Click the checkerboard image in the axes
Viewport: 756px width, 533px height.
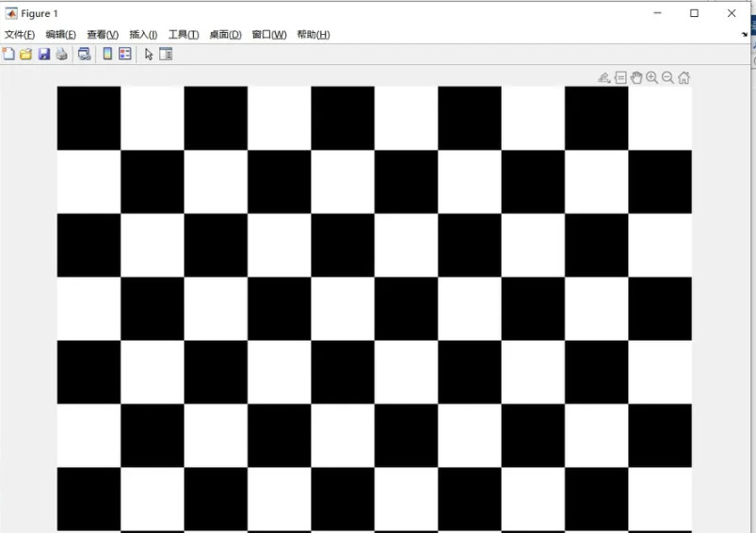(374, 309)
